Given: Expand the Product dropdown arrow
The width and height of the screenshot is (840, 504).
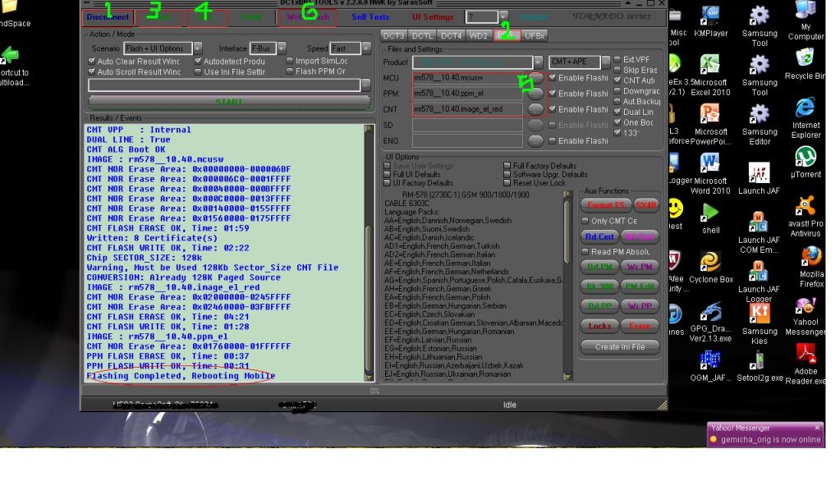Looking at the screenshot, I should [x=539, y=62].
